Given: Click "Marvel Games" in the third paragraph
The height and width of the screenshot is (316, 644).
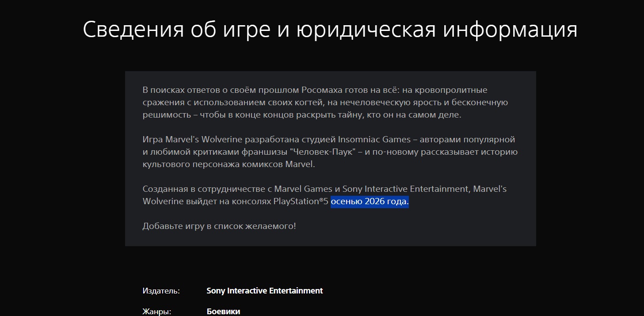Looking at the screenshot, I should pos(302,189).
